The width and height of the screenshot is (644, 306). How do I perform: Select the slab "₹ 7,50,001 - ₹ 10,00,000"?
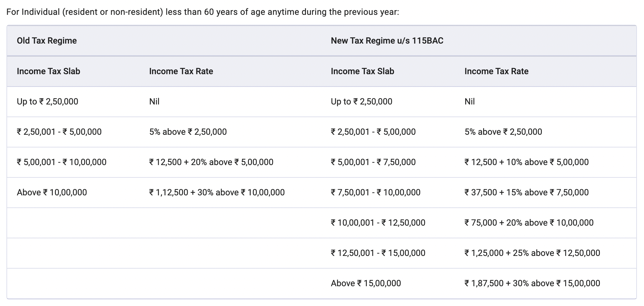tap(376, 193)
